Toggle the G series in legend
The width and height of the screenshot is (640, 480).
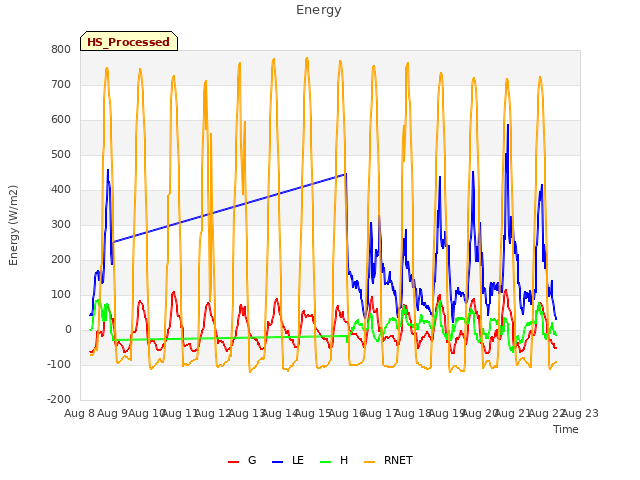(x=242, y=460)
